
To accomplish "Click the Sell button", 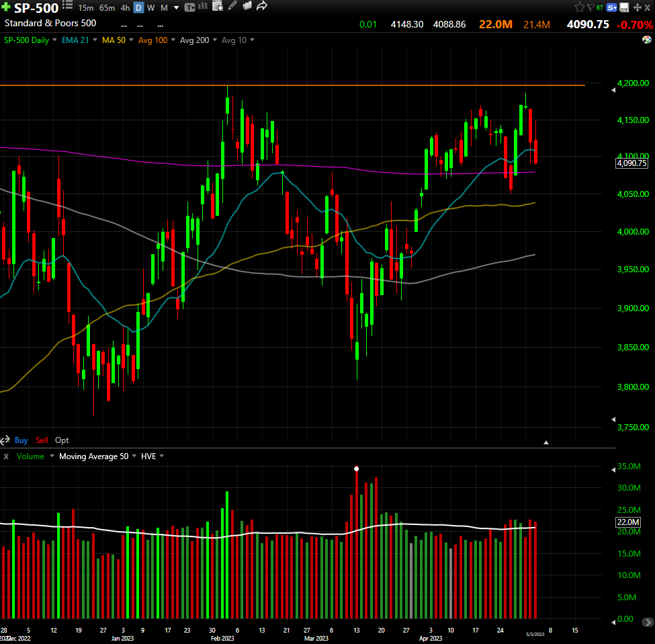I will click(x=42, y=440).
